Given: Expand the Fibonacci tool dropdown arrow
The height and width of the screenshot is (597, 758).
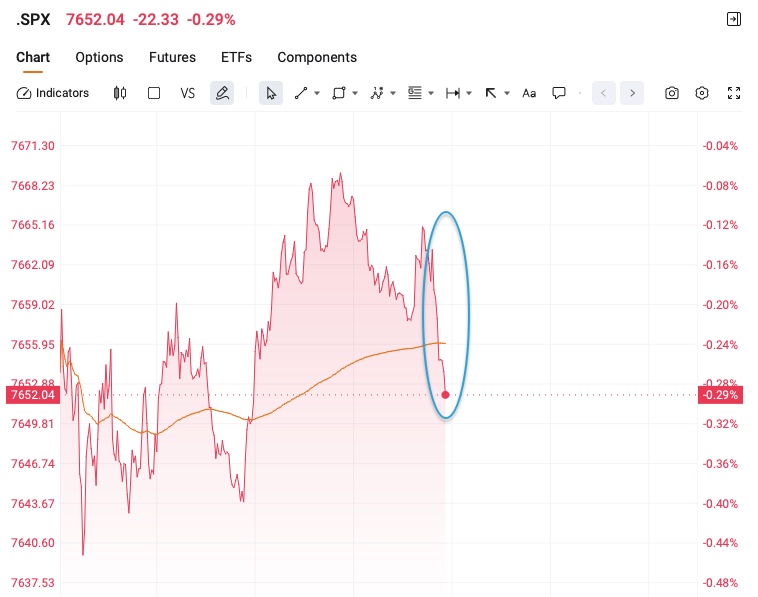Looking at the screenshot, I should point(431,93).
